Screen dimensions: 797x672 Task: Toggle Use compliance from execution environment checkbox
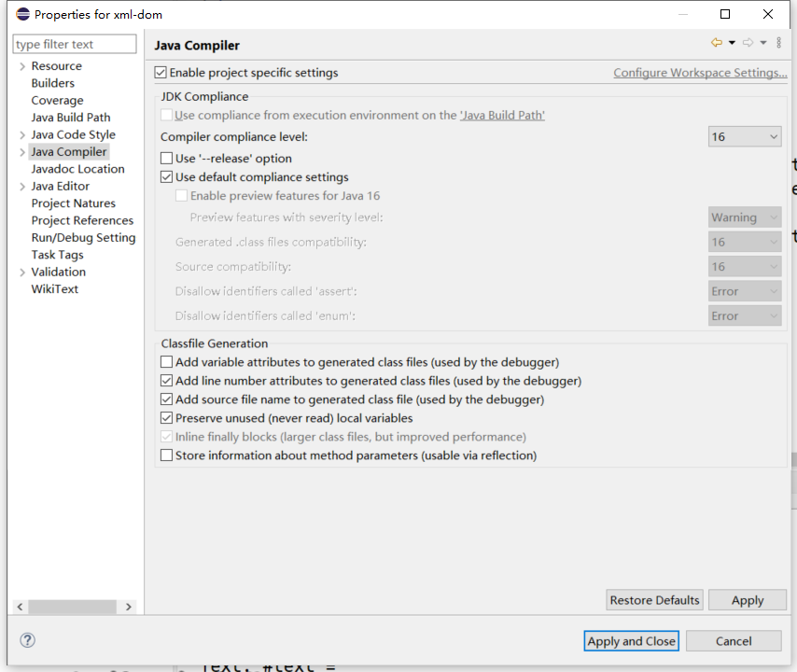coord(167,115)
